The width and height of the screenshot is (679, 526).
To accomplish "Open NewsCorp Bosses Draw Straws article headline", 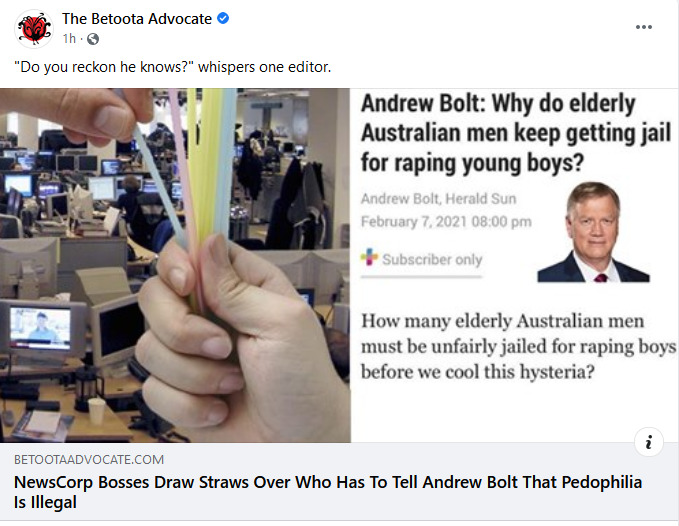I will pos(328,492).
